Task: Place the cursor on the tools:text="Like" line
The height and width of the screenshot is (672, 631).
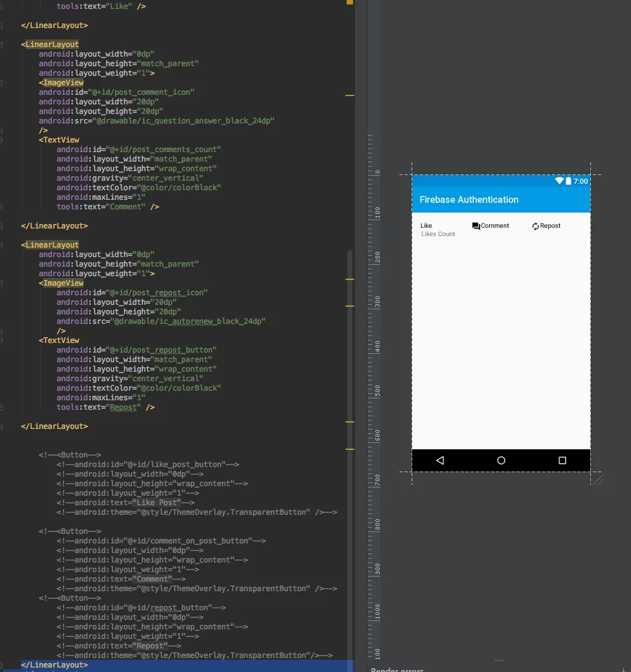Action: [x=101, y=6]
